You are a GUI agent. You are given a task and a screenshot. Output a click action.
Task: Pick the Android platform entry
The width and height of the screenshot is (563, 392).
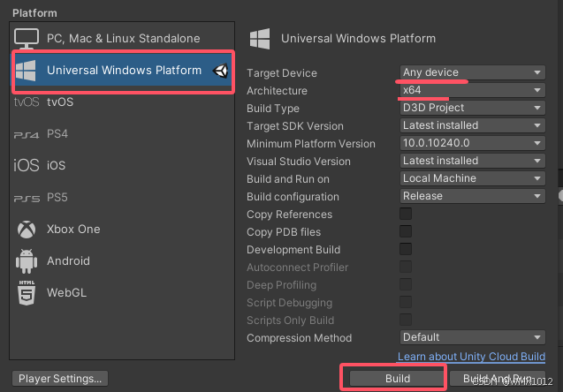point(122,261)
